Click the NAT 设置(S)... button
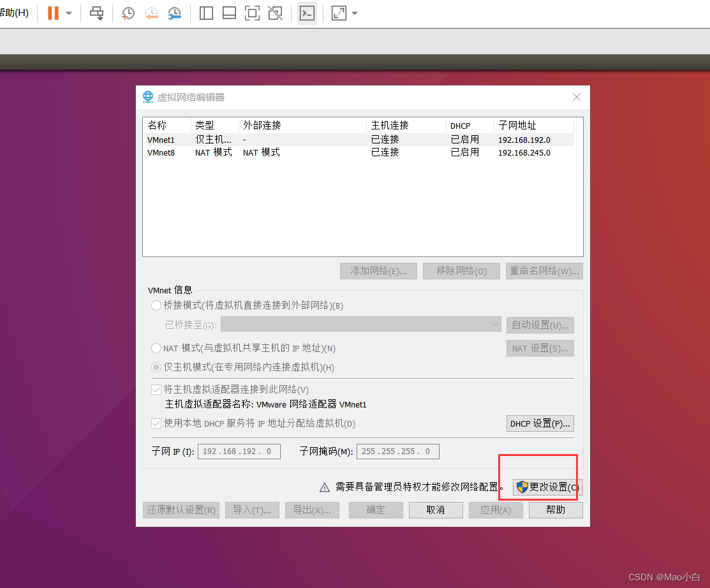This screenshot has height=588, width=710. point(540,348)
